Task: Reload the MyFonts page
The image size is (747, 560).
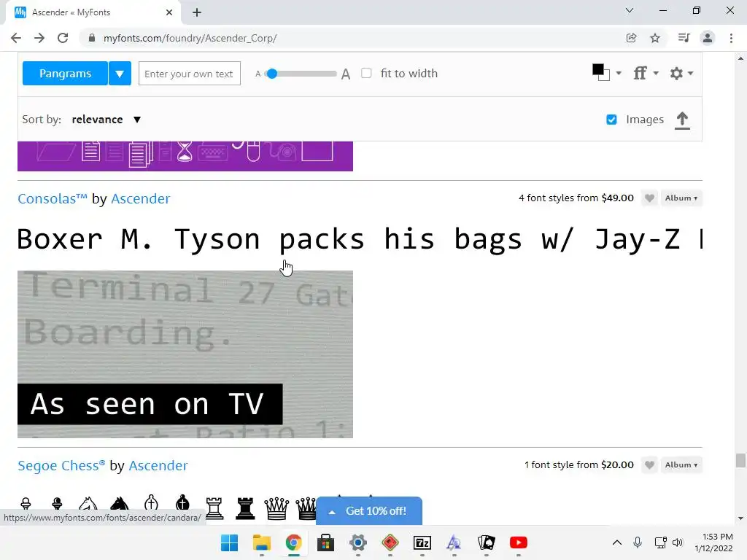Action: [63, 38]
